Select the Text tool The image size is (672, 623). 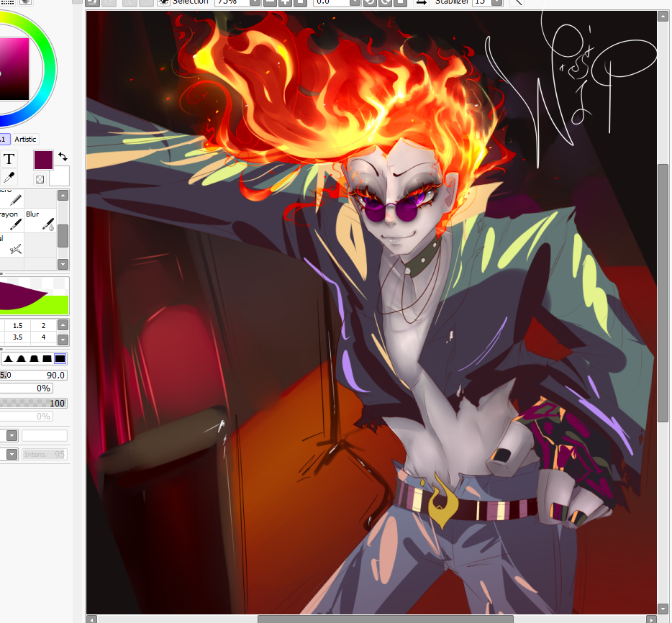(x=9, y=159)
